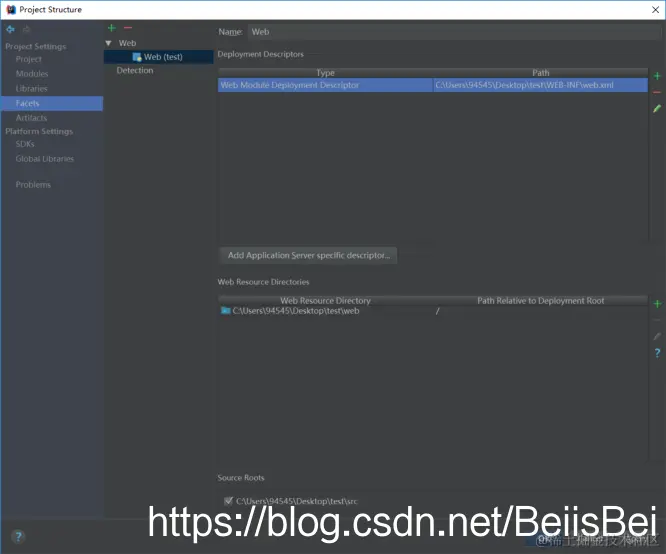Image resolution: width=666 pixels, height=554 pixels.
Task: Remove the deployment descriptor with minus icon
Action: (657, 92)
